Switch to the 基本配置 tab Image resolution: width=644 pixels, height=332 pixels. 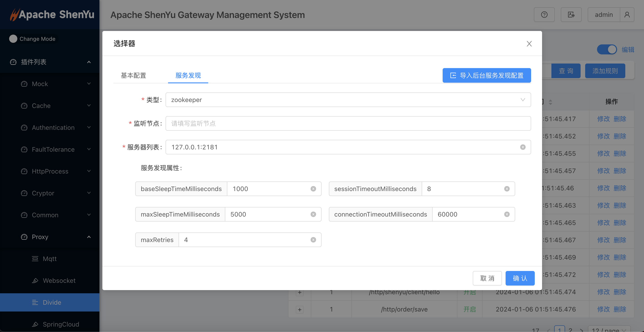point(133,75)
